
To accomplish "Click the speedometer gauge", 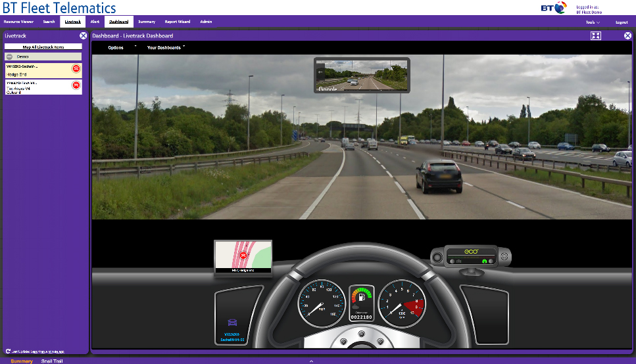I will click(322, 304).
